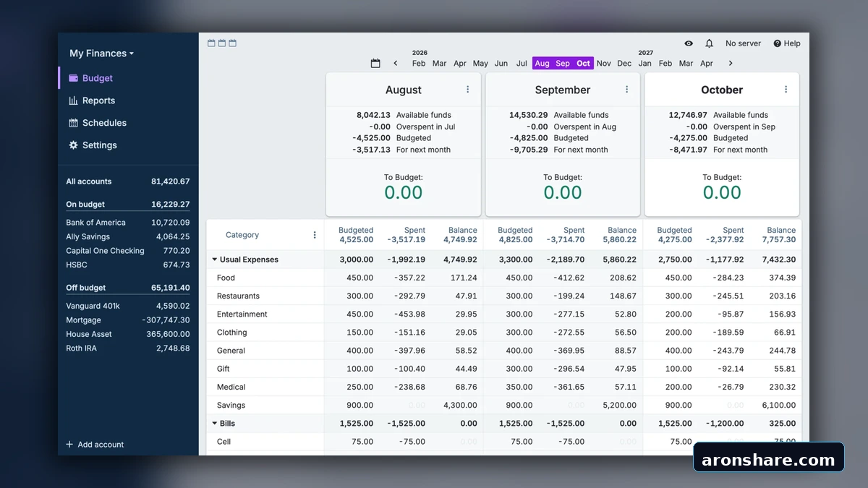The height and width of the screenshot is (488, 868).
Task: Collapse the Usual Expenses group
Action: point(215,260)
